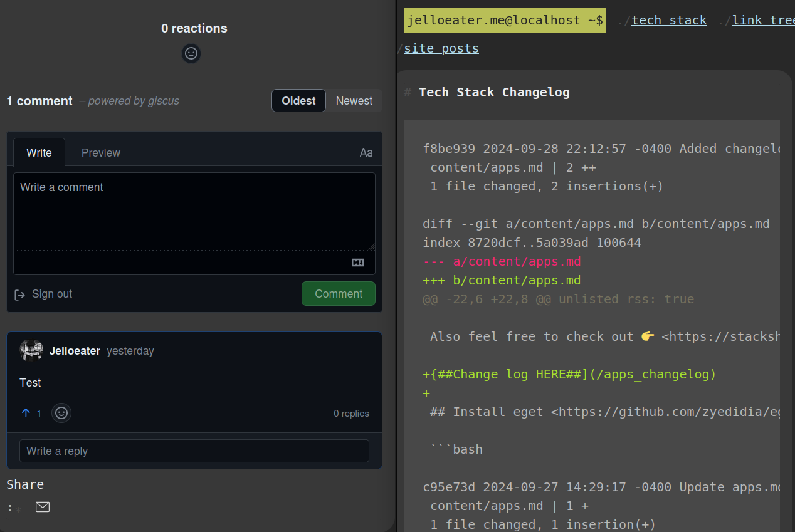Click the '1 comment' heading
This screenshot has width=795, height=532.
click(39, 101)
